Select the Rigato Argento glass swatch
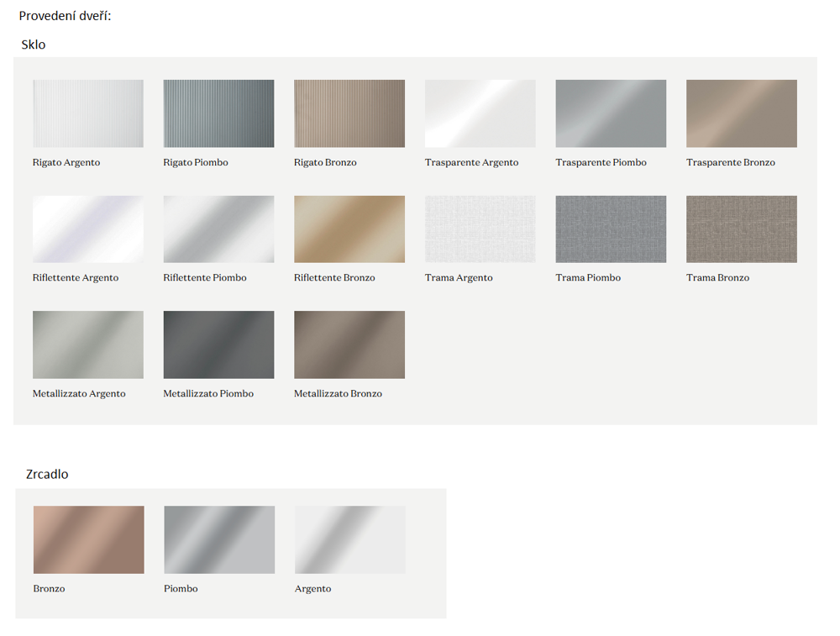 pos(88,113)
